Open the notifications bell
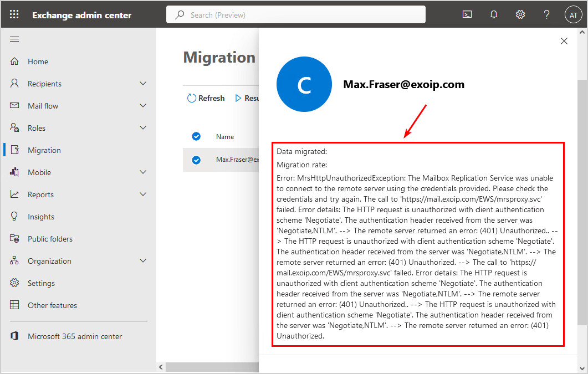The image size is (588, 374). [493, 14]
